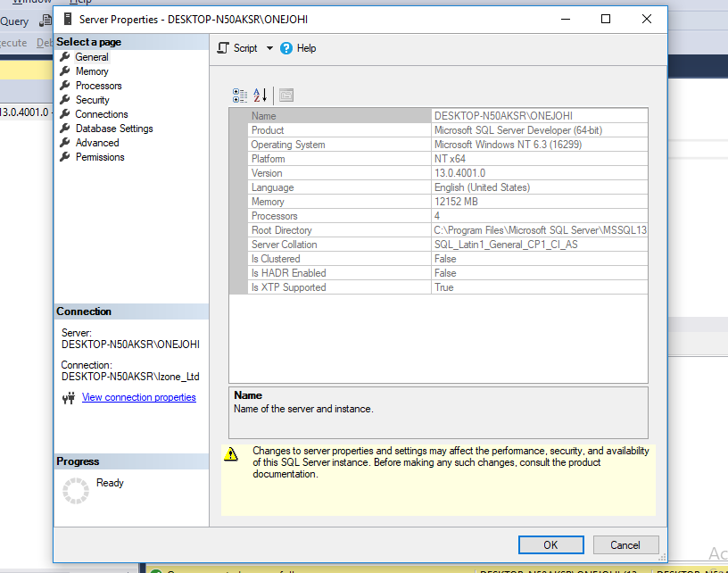Screen dimensions: 728x573
Task: Click the value 12152 MB
Action: (456, 202)
